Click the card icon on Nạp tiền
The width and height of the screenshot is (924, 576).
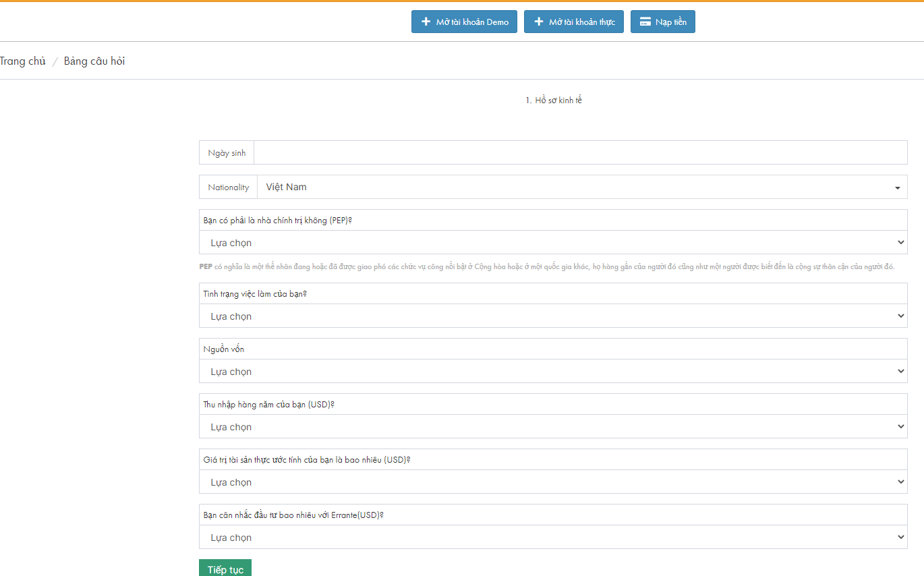pos(645,22)
